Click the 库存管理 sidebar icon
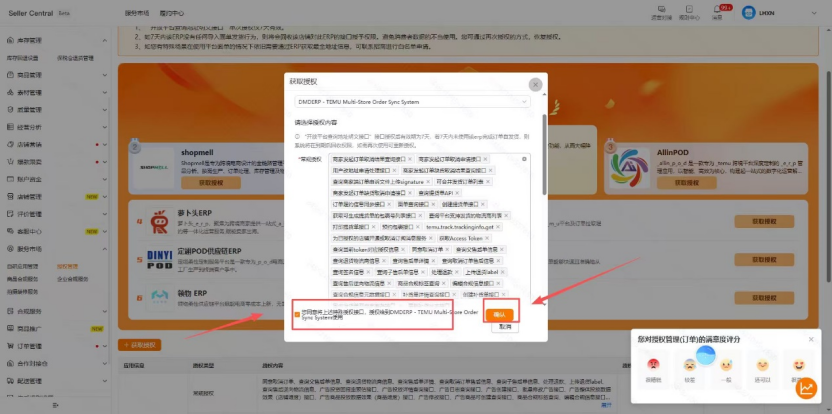Screen dimensions: 832x414 click(10, 40)
